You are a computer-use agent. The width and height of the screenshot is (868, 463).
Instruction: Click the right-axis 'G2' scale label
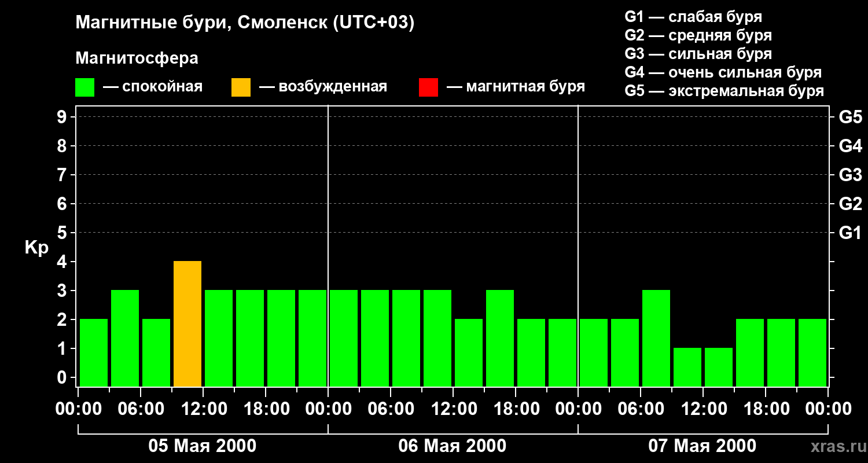click(x=850, y=204)
